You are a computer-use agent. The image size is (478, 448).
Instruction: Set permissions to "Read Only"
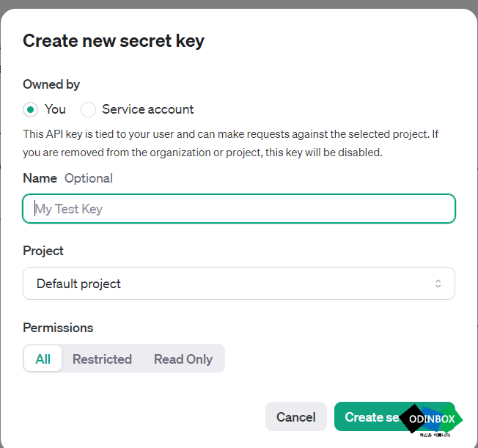[x=183, y=359]
